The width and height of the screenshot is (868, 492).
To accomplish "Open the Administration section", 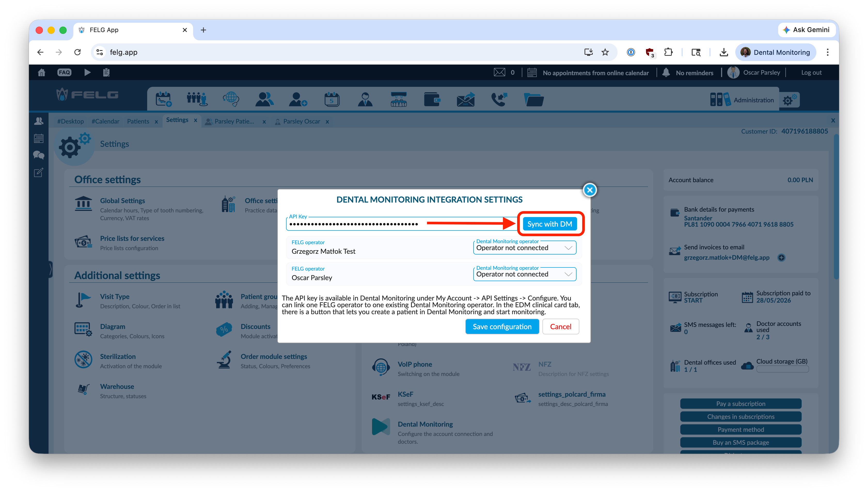I will pos(742,100).
